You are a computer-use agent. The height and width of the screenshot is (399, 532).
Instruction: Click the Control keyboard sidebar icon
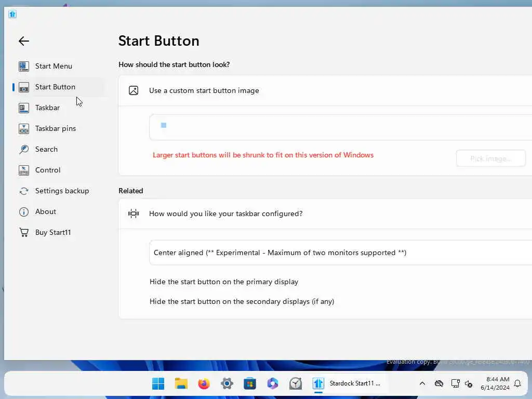pyautogui.click(x=24, y=170)
